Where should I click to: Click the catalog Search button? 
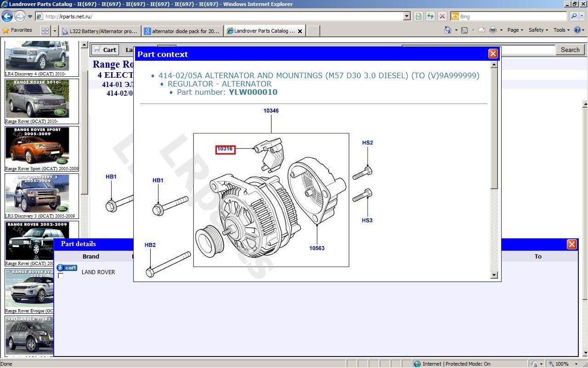point(570,50)
